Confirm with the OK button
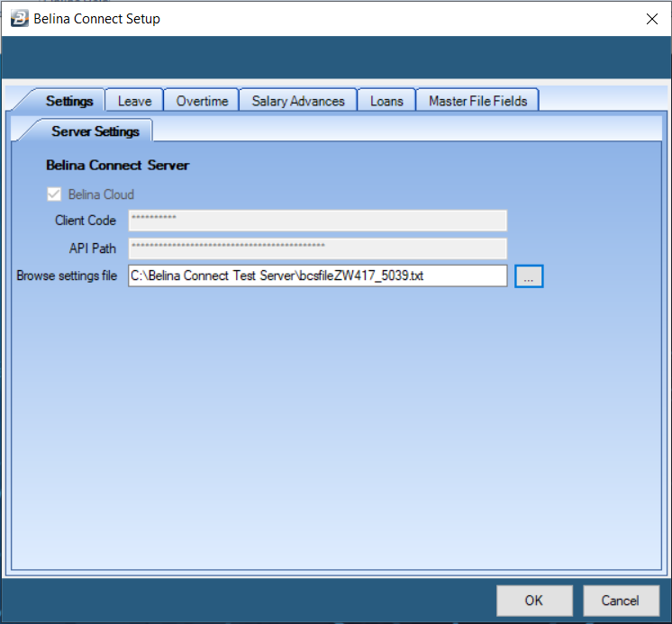Image resolution: width=672 pixels, height=624 pixels. (534, 601)
